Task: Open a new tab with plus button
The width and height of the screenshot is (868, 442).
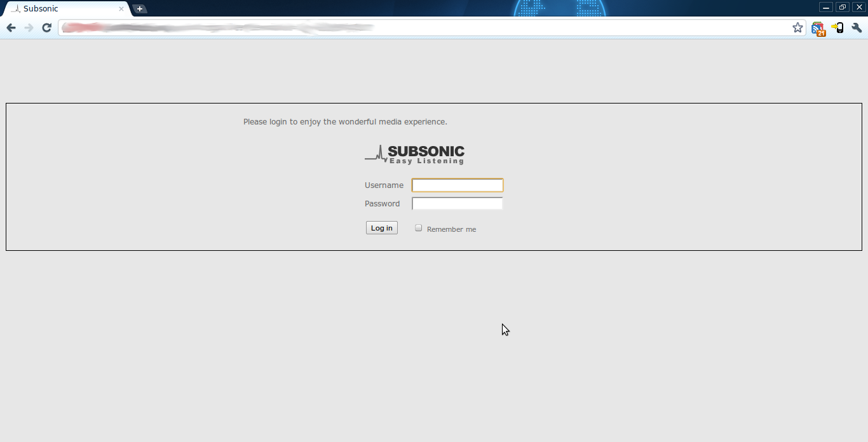Action: coord(140,9)
